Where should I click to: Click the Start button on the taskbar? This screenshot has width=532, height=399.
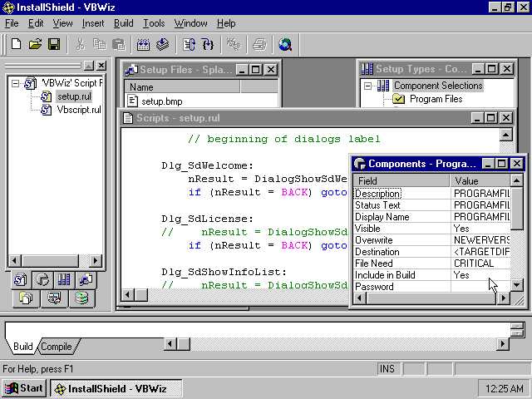24,388
